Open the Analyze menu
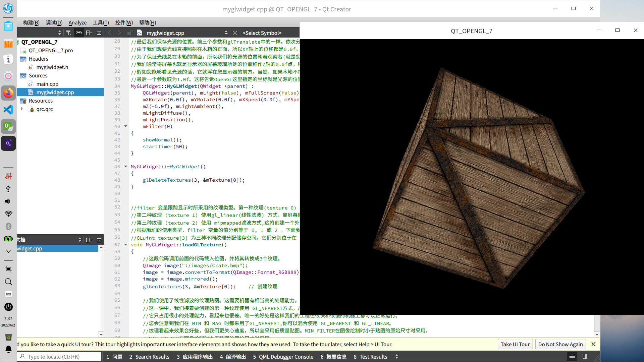Screen dimensions: 644x362 77,22
